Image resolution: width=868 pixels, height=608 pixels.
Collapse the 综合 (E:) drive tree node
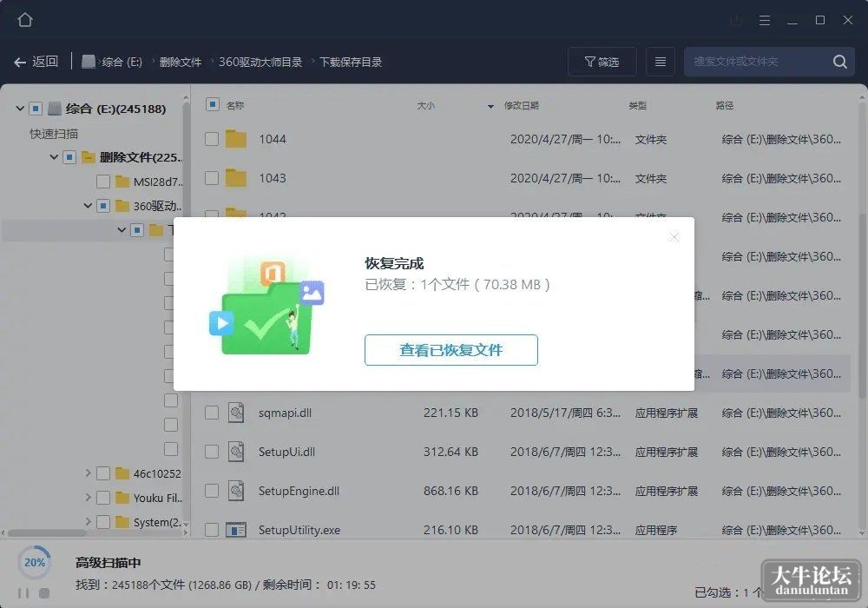[x=20, y=108]
